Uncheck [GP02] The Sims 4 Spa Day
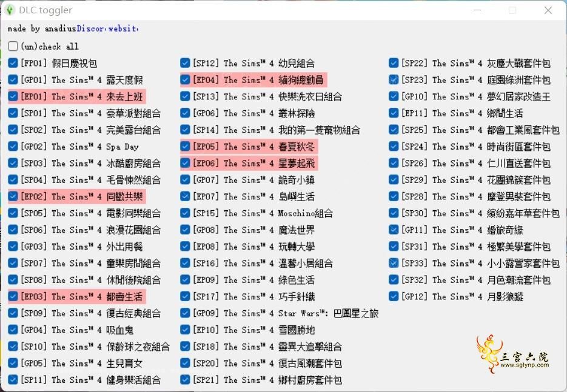 (x=13, y=147)
